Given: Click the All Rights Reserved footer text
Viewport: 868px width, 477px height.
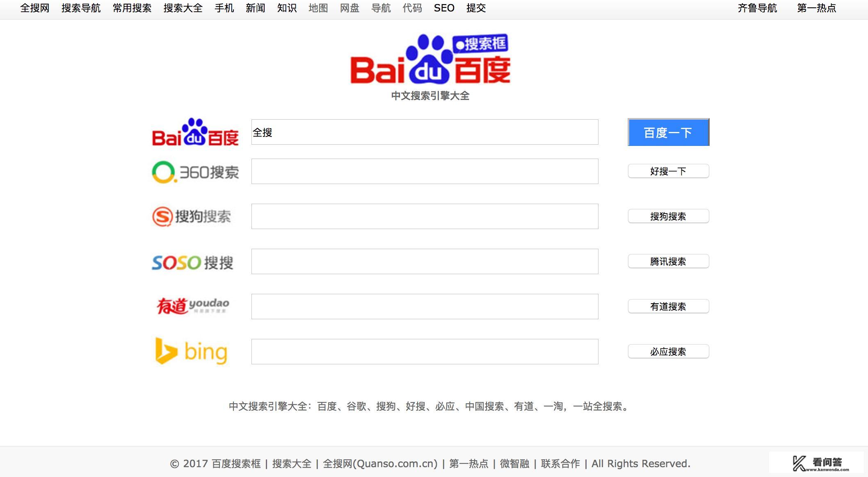Looking at the screenshot, I should (641, 464).
